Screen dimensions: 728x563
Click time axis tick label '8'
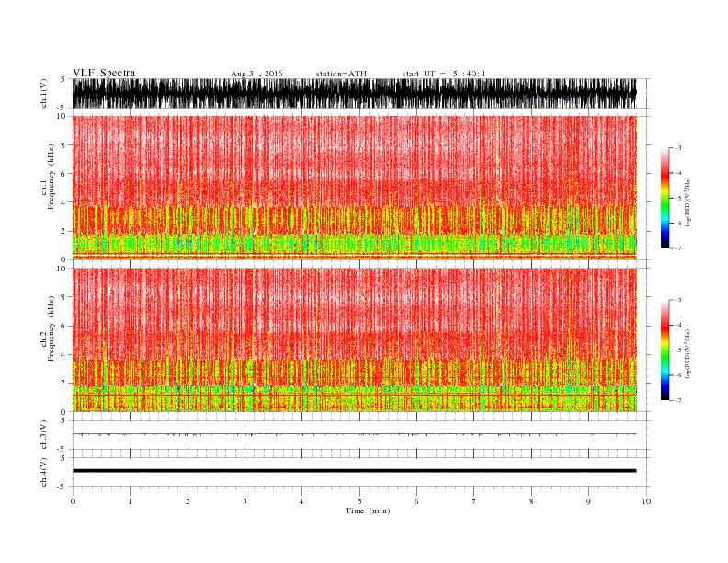(531, 501)
